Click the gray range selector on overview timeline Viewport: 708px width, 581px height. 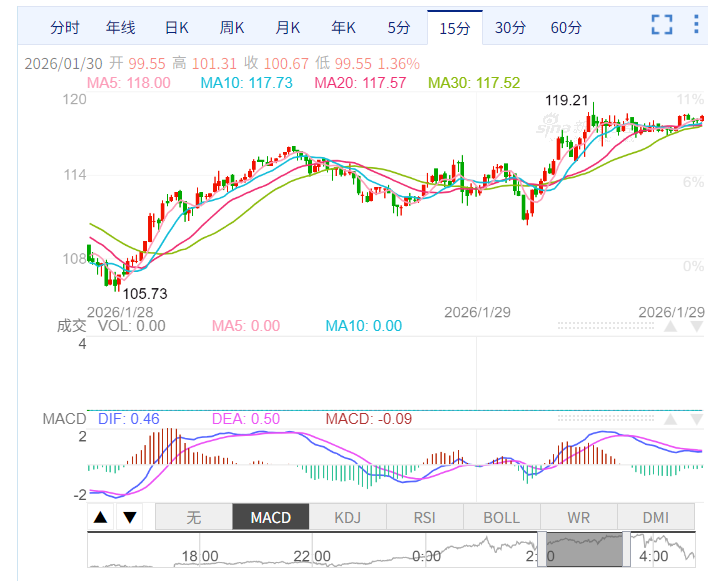pos(585,548)
